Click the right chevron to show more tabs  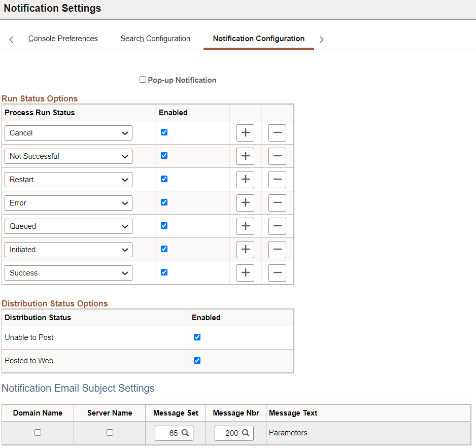pos(321,39)
